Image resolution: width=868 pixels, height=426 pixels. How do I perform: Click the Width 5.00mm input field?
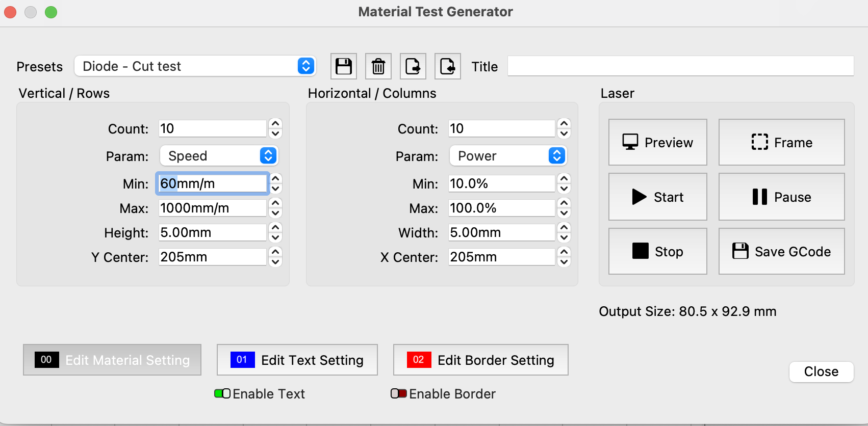click(x=502, y=232)
